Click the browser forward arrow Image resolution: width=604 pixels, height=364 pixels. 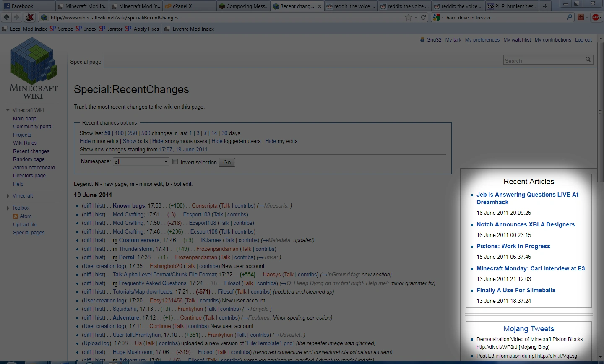tap(16, 17)
